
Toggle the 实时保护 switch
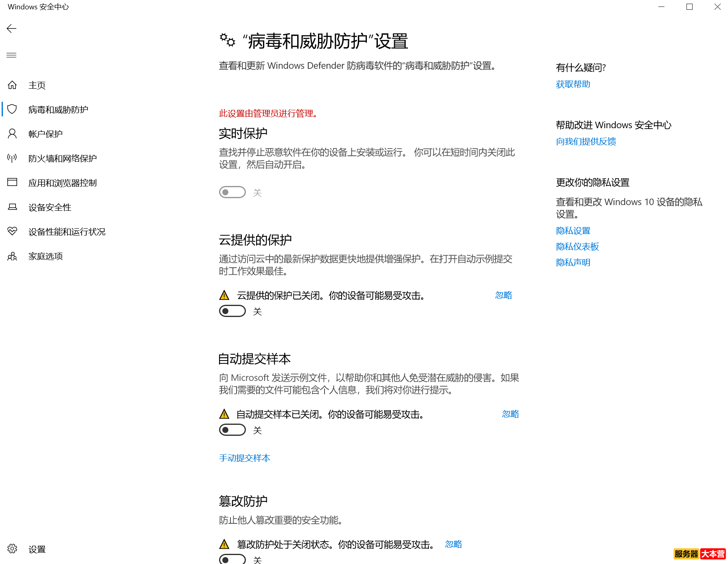[232, 192]
